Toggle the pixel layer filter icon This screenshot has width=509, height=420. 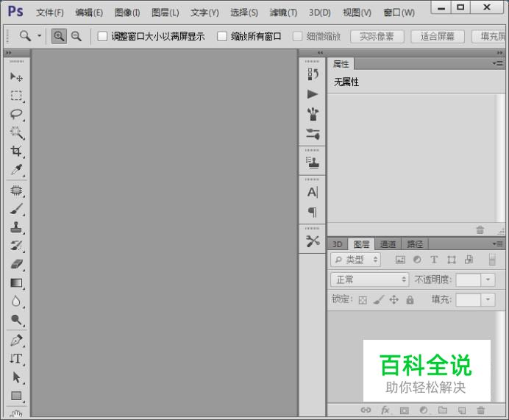coord(400,260)
